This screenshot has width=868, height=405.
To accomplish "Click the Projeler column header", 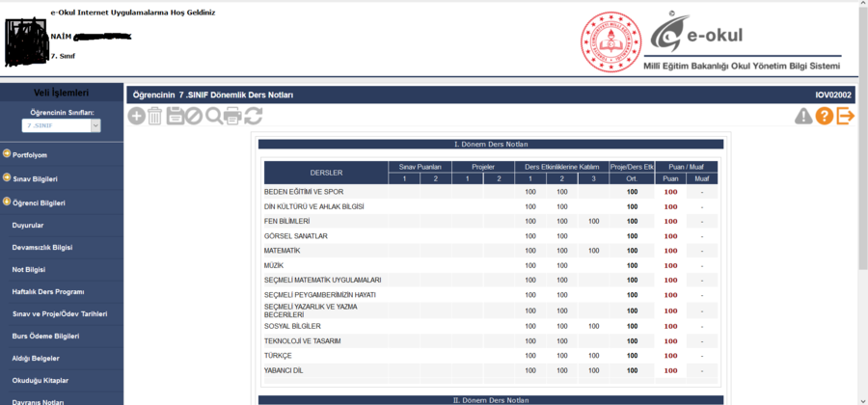I will (483, 167).
